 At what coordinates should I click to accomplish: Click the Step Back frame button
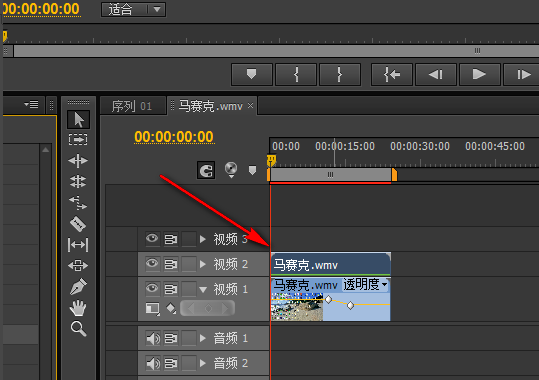click(x=436, y=74)
